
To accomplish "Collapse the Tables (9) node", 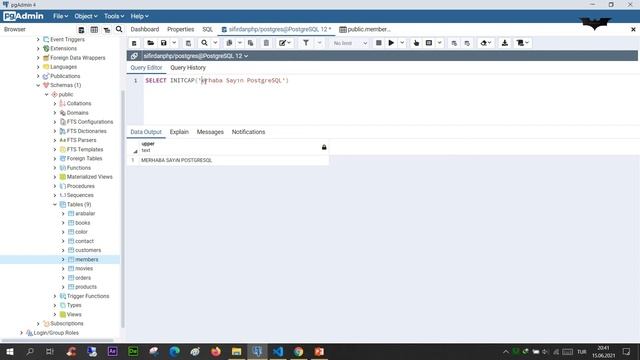I will pyautogui.click(x=55, y=204).
